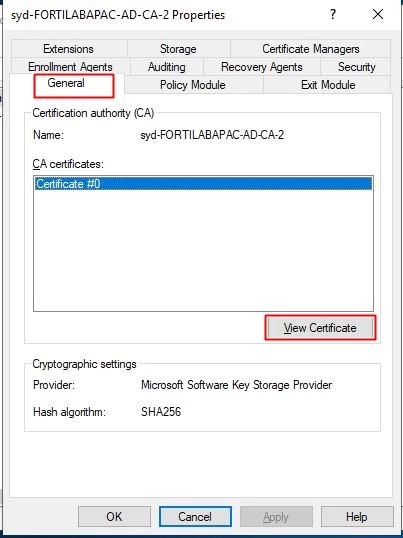The image size is (403, 538).
Task: Click the View Certificate button
Action: coord(320,328)
